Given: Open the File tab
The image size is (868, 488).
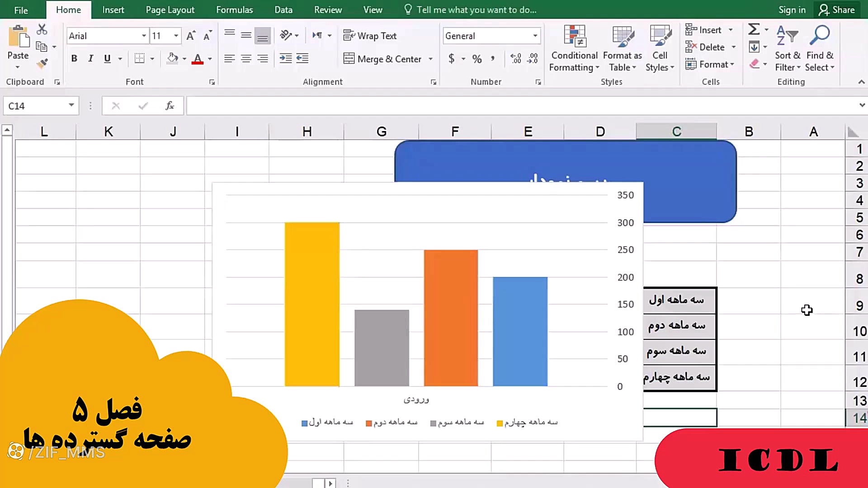Looking at the screenshot, I should click(21, 10).
